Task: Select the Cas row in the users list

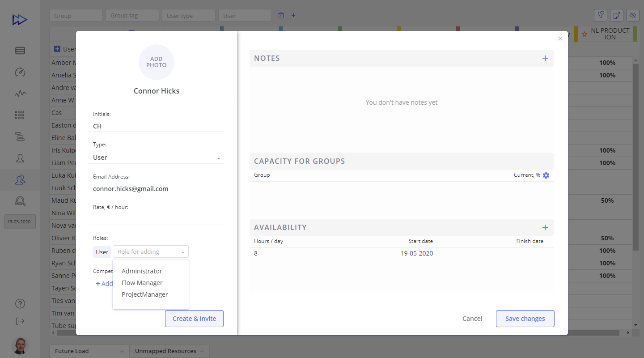Action: (63, 113)
